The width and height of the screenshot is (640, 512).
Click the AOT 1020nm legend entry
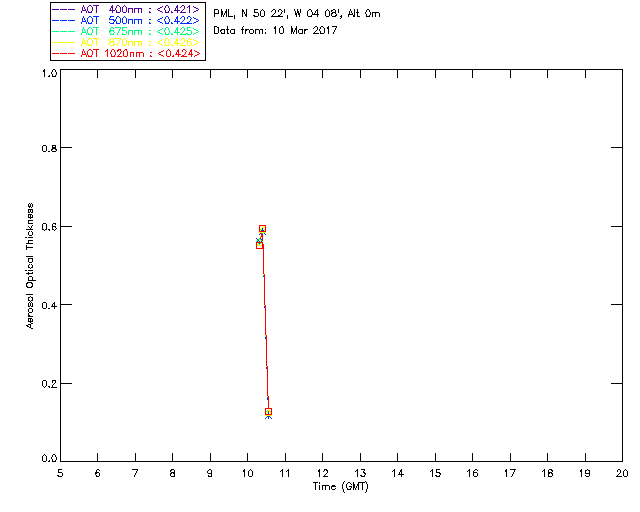(126, 53)
